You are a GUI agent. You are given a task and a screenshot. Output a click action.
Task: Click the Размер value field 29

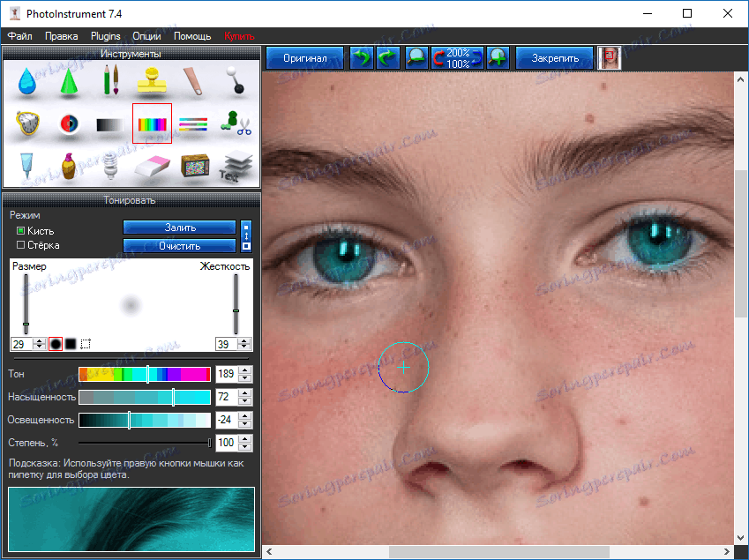22,344
